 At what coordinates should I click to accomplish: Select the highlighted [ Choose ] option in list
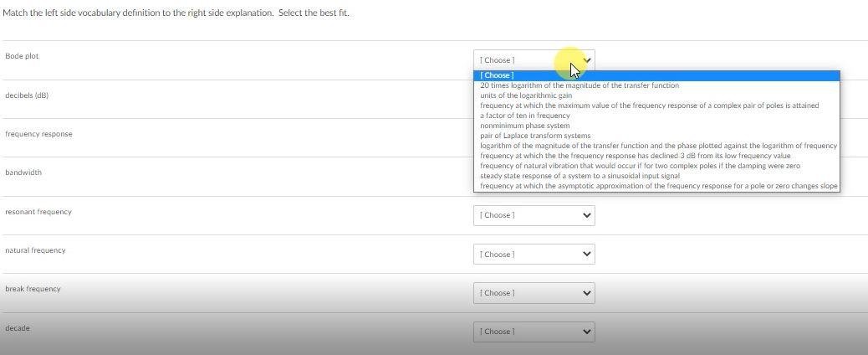click(x=656, y=75)
